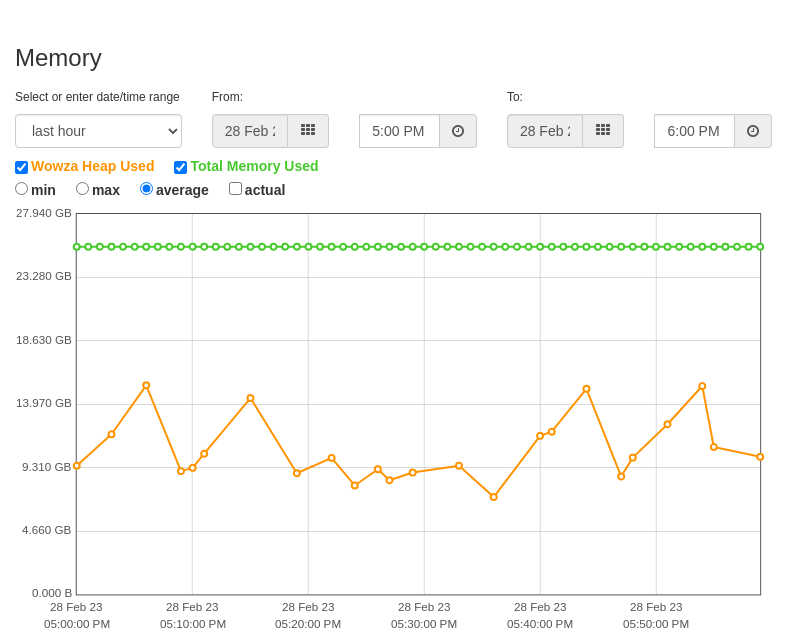Image resolution: width=787 pixels, height=634 pixels.
Task: Open the To time clock picker icon
Action: [x=753, y=131]
